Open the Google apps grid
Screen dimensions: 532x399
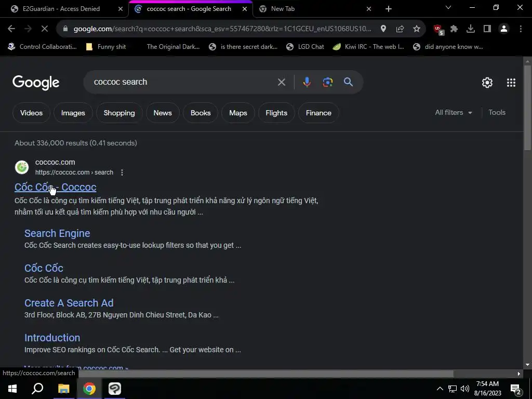[511, 83]
